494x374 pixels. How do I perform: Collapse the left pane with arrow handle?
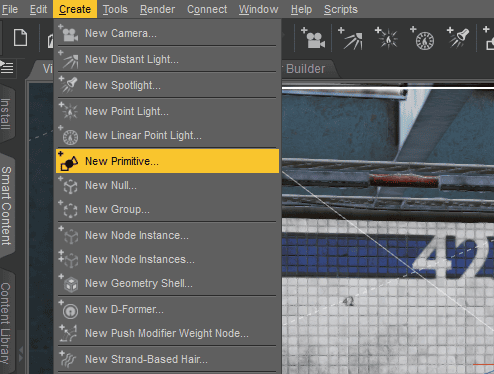tap(21, 354)
